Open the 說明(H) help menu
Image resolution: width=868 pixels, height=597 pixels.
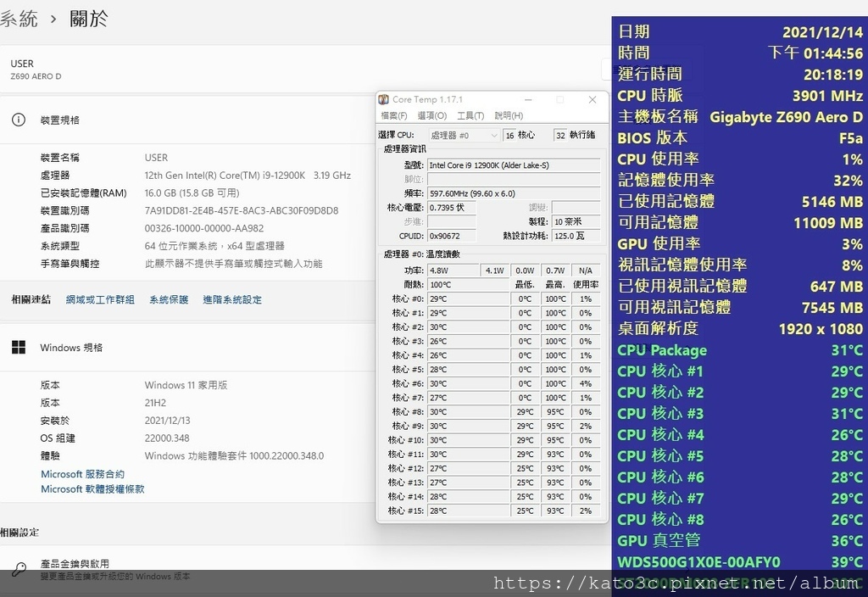[509, 115]
